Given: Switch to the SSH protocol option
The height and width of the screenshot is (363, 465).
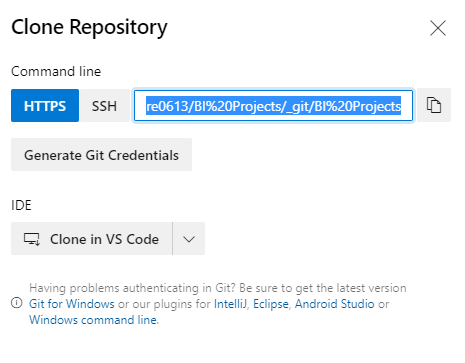Looking at the screenshot, I should point(104,106).
